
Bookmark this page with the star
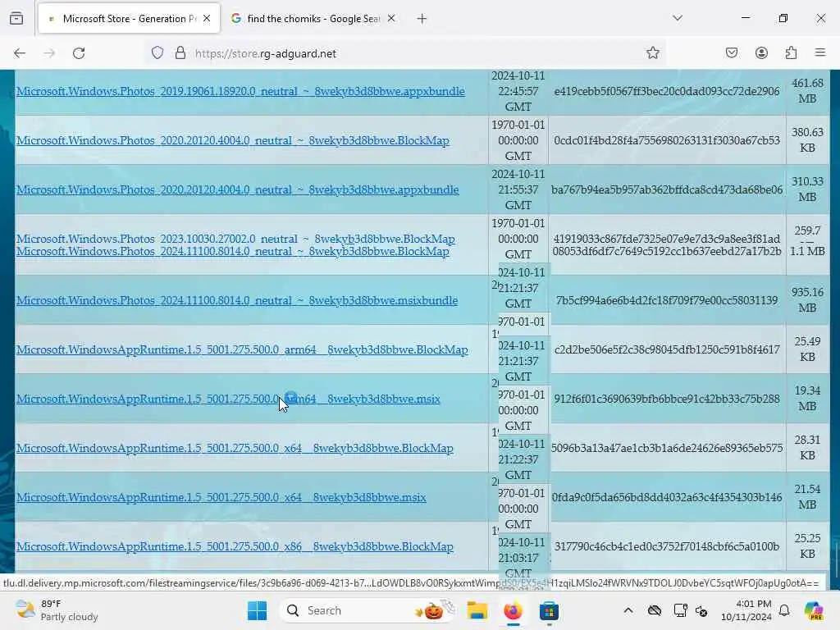(x=652, y=53)
